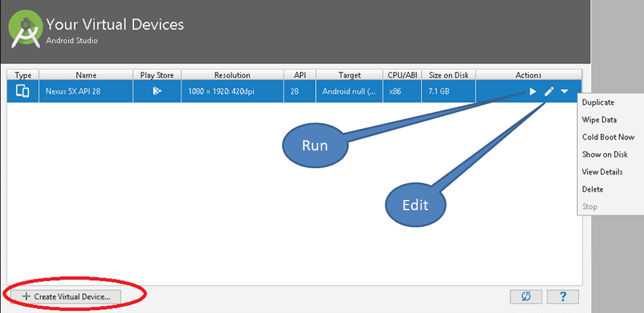Viewport: 644px width, 313px height.
Task: Edit the Nexus 5X AVD with the pencil icon
Action: click(549, 91)
